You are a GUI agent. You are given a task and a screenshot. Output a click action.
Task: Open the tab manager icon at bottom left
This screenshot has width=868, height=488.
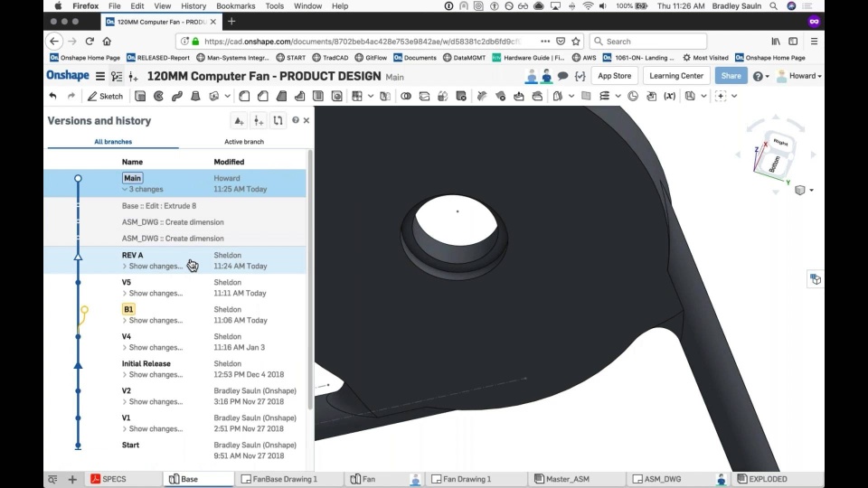click(52, 479)
